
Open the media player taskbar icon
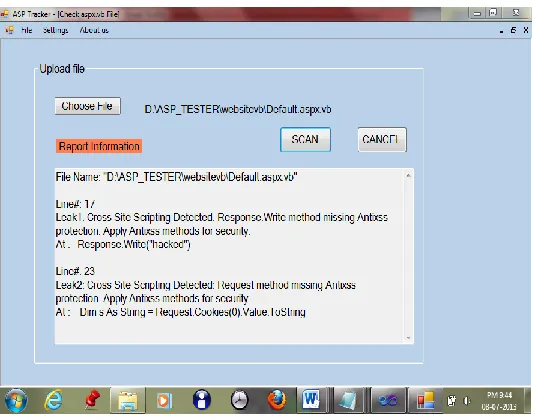164,400
